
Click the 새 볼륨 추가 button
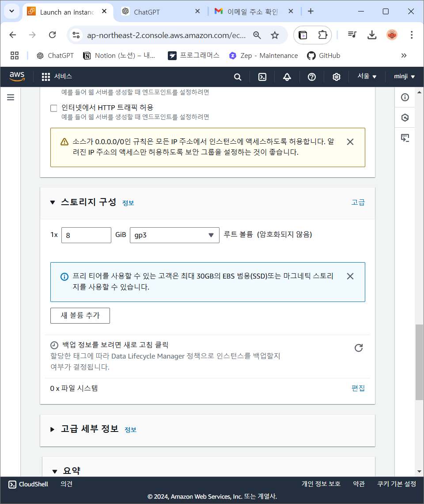click(80, 316)
